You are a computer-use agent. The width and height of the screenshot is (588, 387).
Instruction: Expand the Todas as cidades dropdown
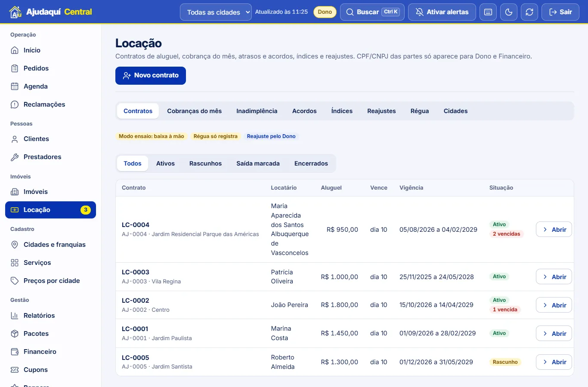coord(216,12)
